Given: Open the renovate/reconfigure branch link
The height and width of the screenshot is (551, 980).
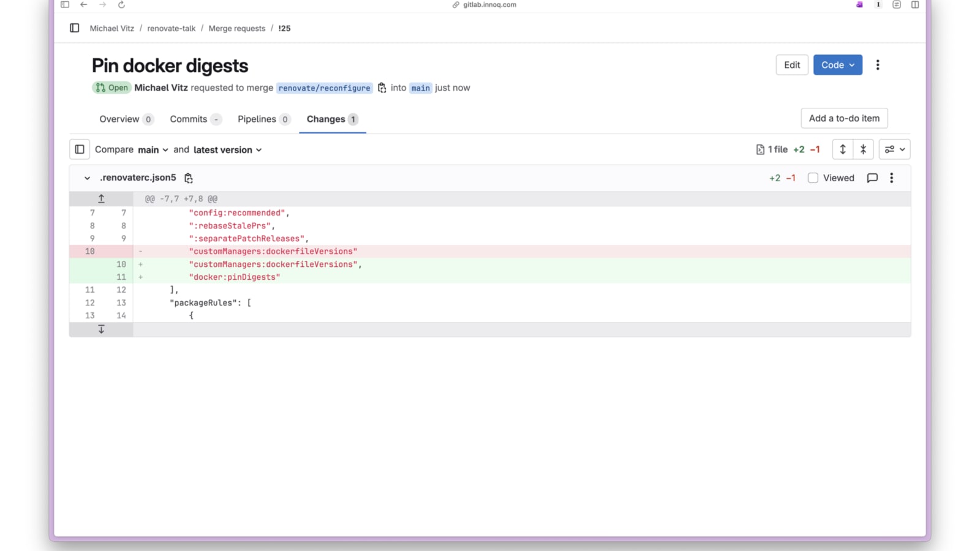Looking at the screenshot, I should pos(325,88).
